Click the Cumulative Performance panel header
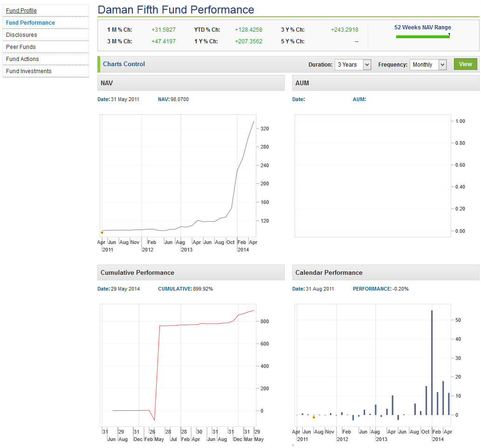 191,272
